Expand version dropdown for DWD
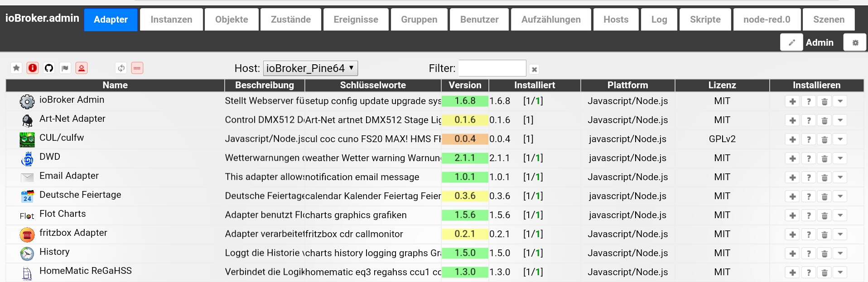The height and width of the screenshot is (282, 868). (x=840, y=158)
